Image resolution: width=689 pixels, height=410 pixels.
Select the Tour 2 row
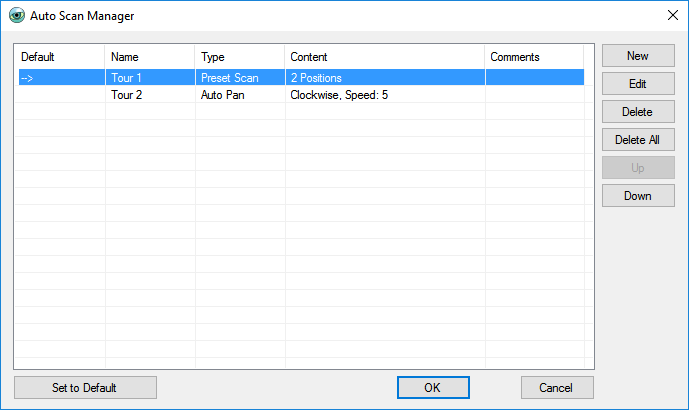(301, 95)
